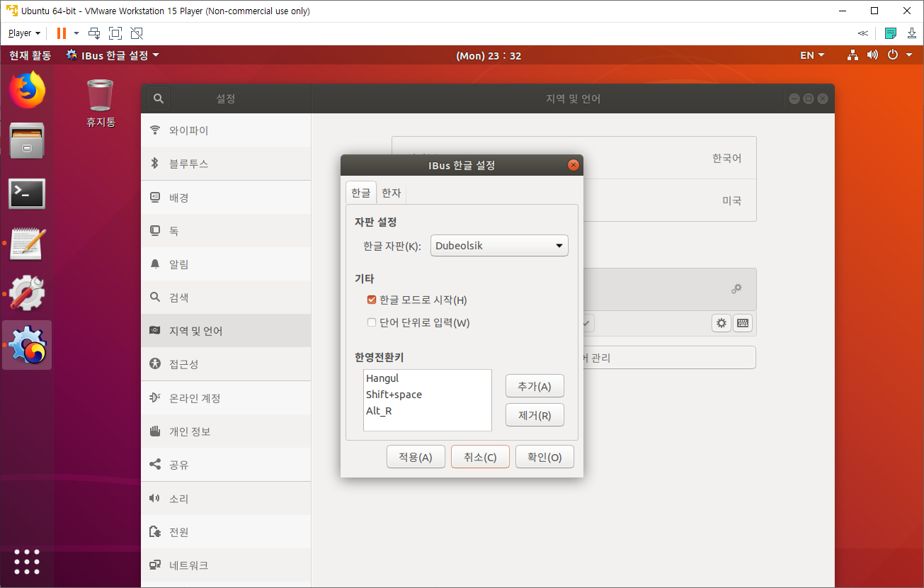Pause the VM with VMware pause button

point(62,33)
